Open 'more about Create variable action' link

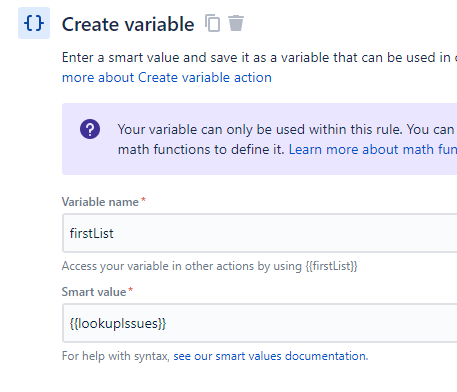167,77
